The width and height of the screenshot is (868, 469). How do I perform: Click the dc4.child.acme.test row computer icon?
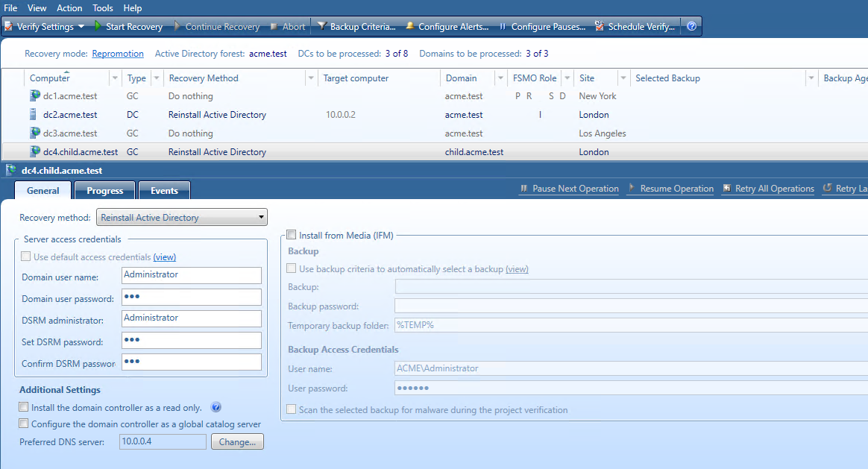[x=35, y=151]
